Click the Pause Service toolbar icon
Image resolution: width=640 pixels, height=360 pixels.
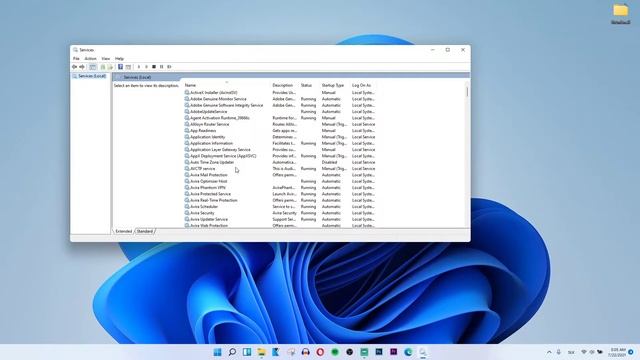162,67
